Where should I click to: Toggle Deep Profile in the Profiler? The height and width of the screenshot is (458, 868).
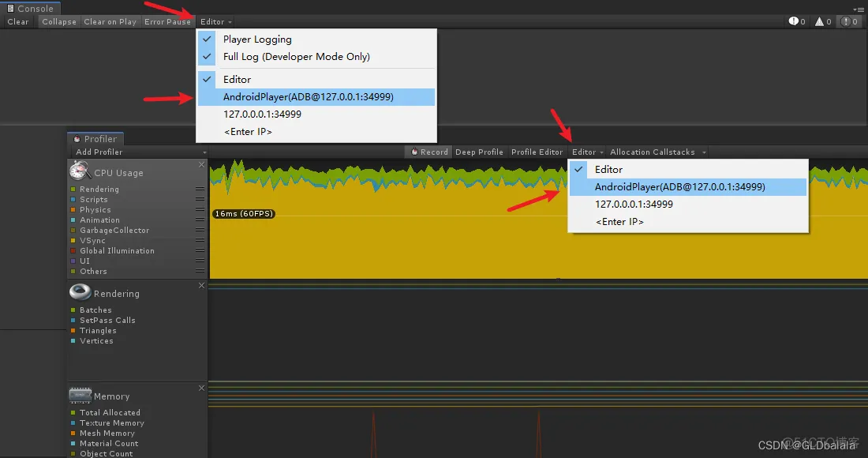[480, 152]
